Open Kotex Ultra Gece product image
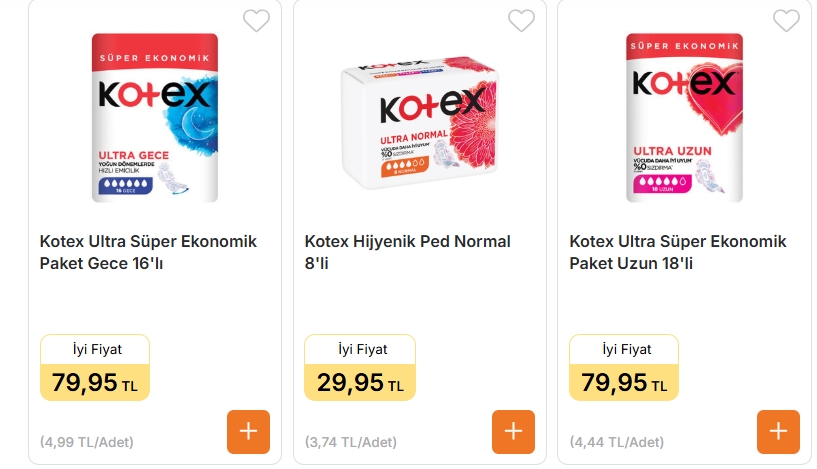Image resolution: width=817 pixels, height=469 pixels. pos(155,118)
